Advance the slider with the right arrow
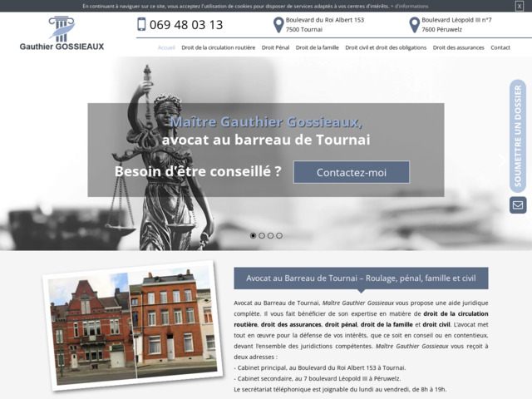Image resolution: width=532 pixels, height=399 pixels. tap(502, 160)
